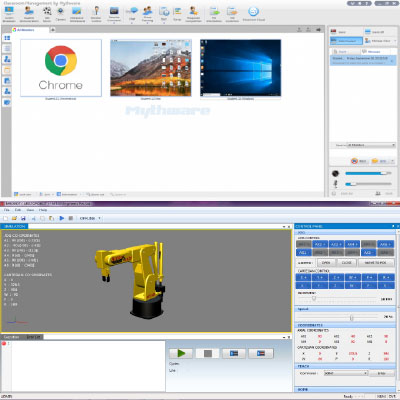
Task: Open the Camera tool
Action: (x=60, y=14)
